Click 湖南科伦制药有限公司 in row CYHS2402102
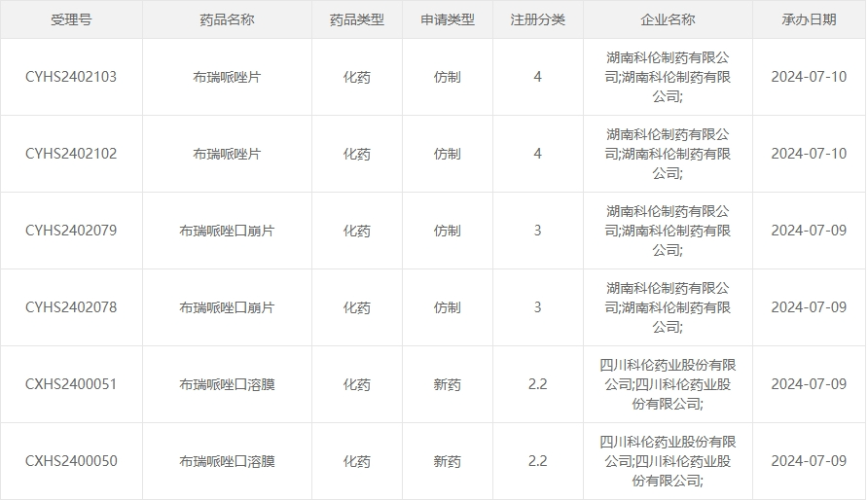This screenshot has height=501, width=868. 668,154
